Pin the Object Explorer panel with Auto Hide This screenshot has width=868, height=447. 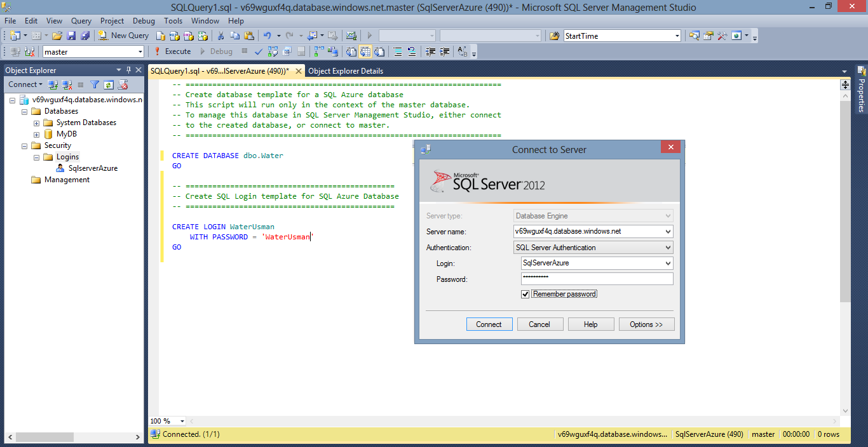(129, 70)
